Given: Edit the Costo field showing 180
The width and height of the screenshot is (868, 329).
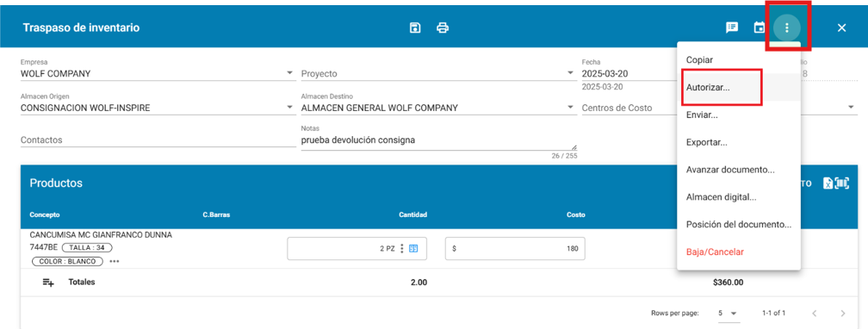Looking at the screenshot, I should [515, 249].
